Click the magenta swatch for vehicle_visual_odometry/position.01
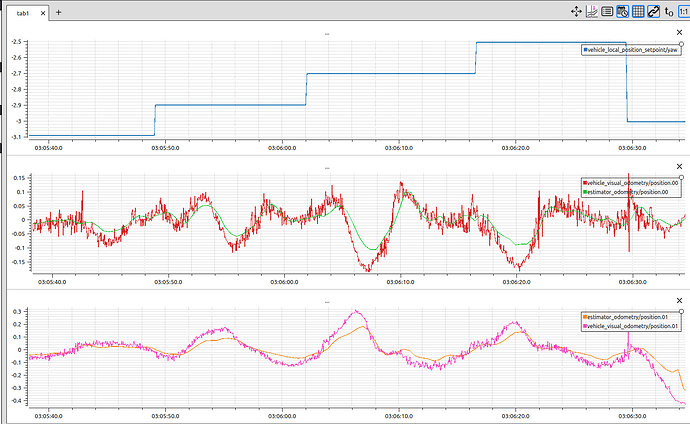Image resolution: width=690 pixels, height=424 pixels. point(587,326)
